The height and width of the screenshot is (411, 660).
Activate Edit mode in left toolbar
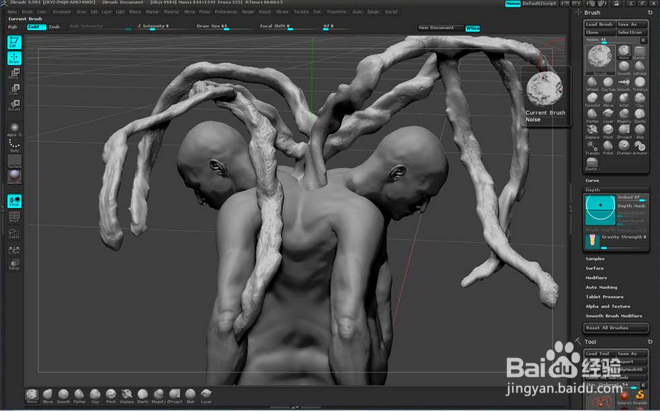coord(14,42)
